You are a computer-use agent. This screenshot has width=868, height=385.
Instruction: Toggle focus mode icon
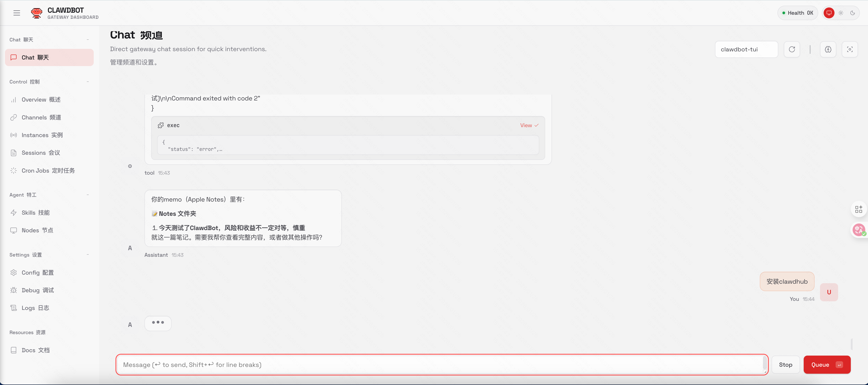(849, 50)
